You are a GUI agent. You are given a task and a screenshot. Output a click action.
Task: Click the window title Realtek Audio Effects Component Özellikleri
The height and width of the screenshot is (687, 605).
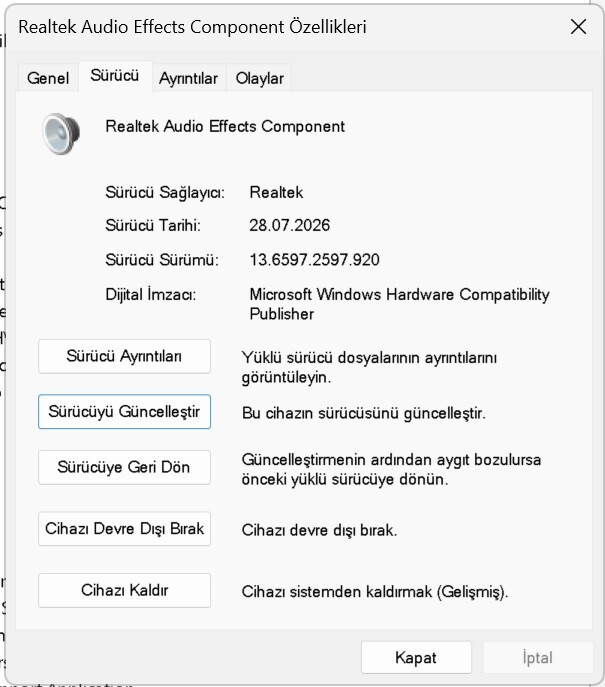tap(192, 27)
